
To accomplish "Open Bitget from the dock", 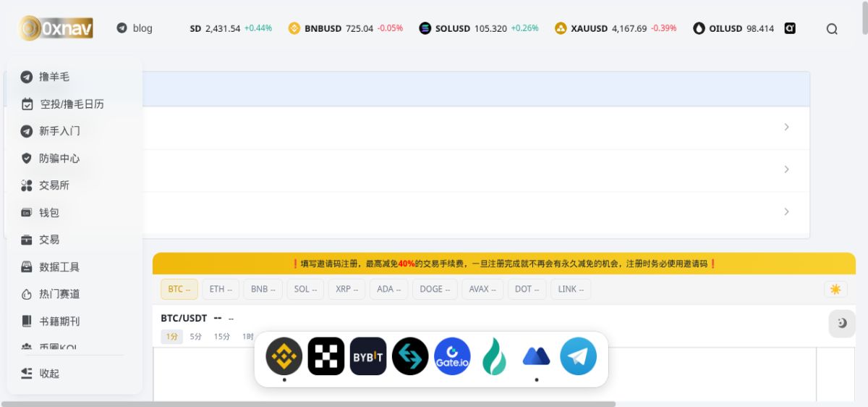I will point(410,356).
